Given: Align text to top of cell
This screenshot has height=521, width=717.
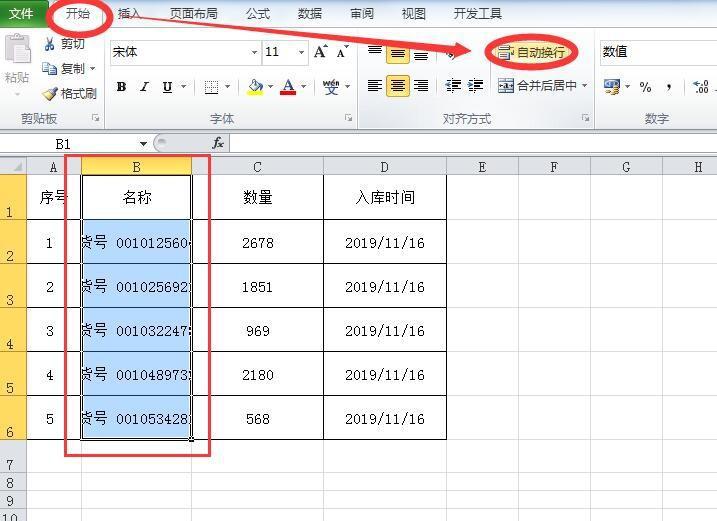Looking at the screenshot, I should (375, 52).
